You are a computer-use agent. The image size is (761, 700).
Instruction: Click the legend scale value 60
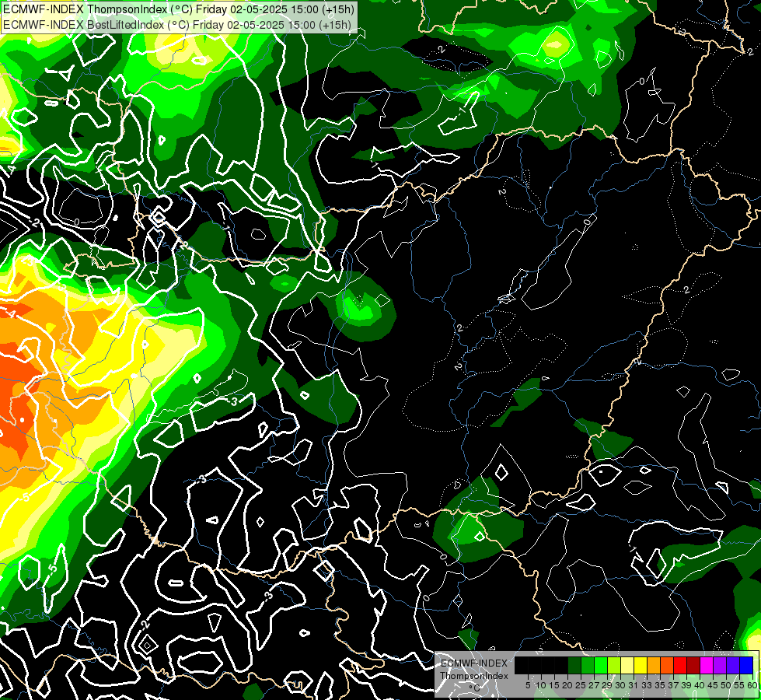[x=752, y=685]
